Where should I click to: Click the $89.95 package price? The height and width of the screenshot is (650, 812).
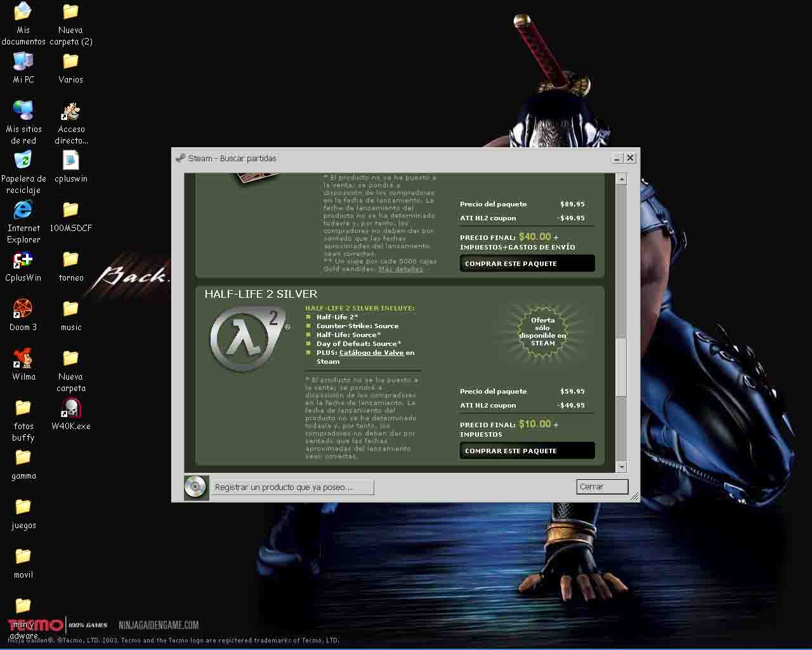(x=572, y=204)
